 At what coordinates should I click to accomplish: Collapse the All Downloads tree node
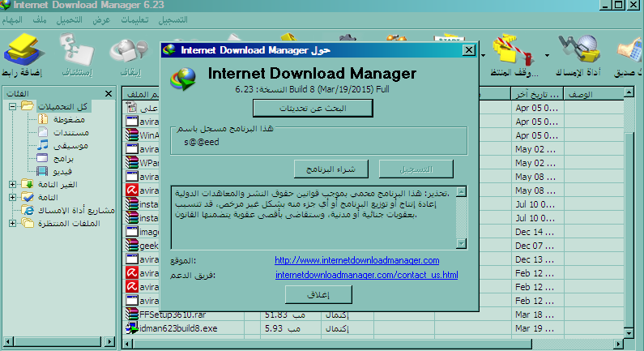[13, 107]
